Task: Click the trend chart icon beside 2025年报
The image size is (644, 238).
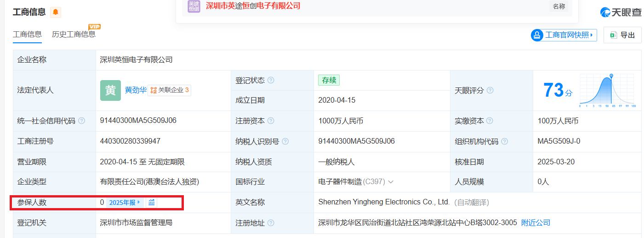Action: (x=151, y=203)
